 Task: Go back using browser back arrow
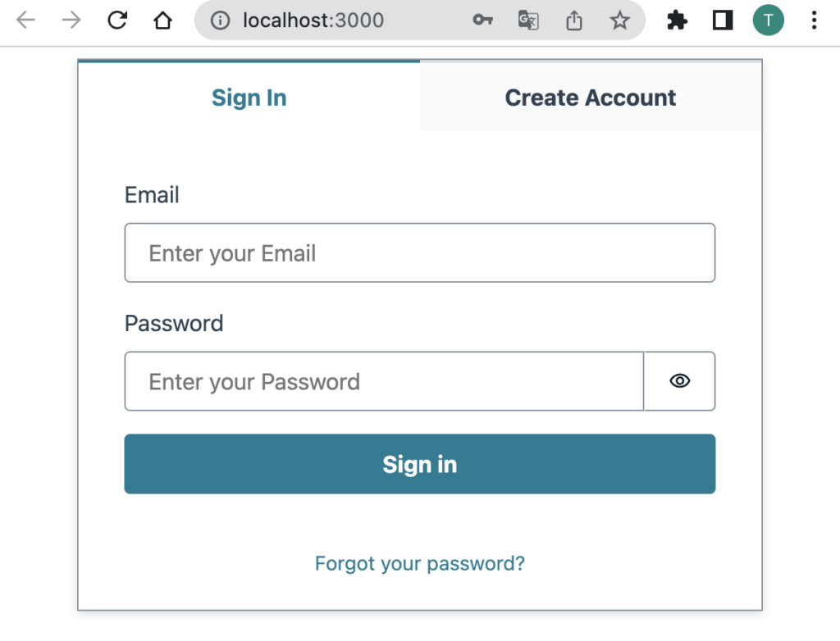[x=25, y=20]
